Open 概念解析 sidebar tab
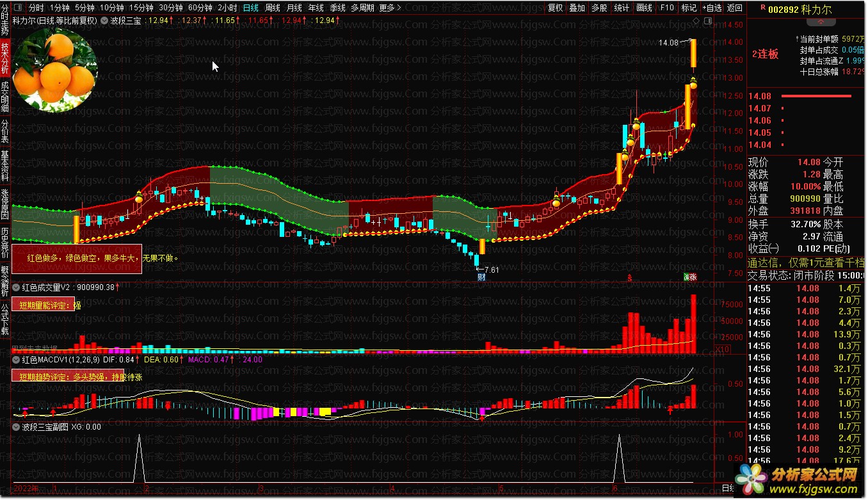Viewport: 868px width, 500px height. point(5,282)
